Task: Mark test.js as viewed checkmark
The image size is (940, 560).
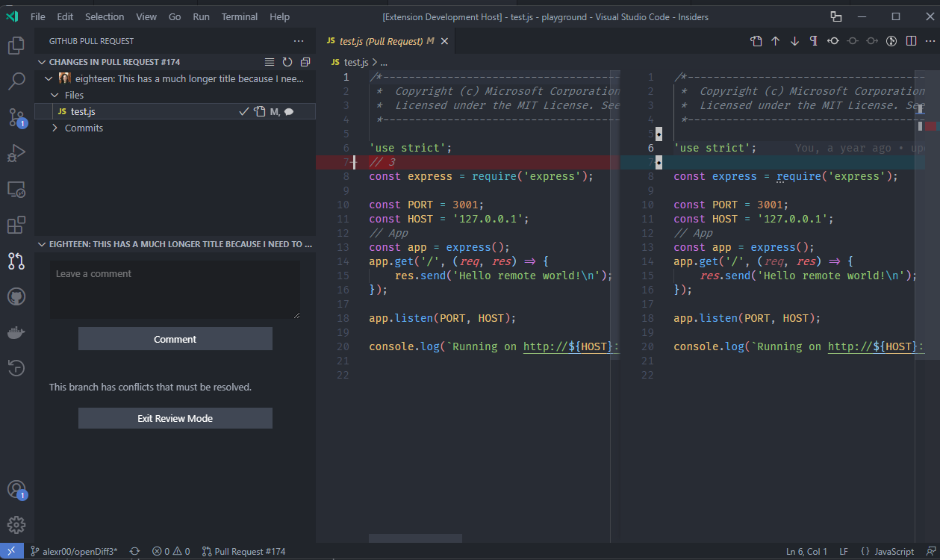Action: (x=243, y=111)
